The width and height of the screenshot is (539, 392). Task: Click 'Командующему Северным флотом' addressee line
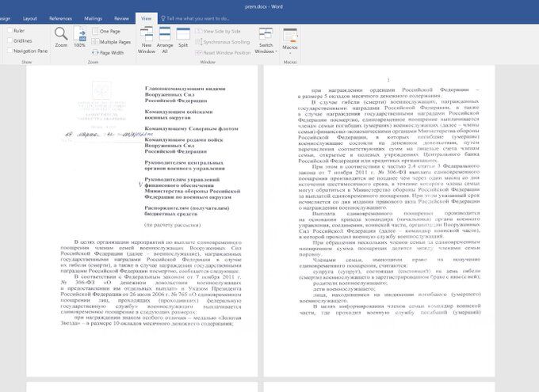point(192,128)
